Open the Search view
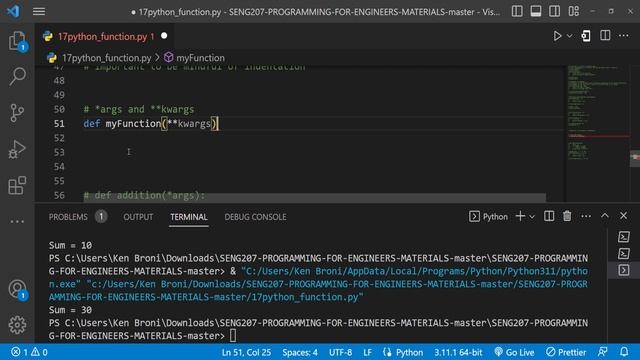Viewport: 640px width, 360px height. (17, 76)
